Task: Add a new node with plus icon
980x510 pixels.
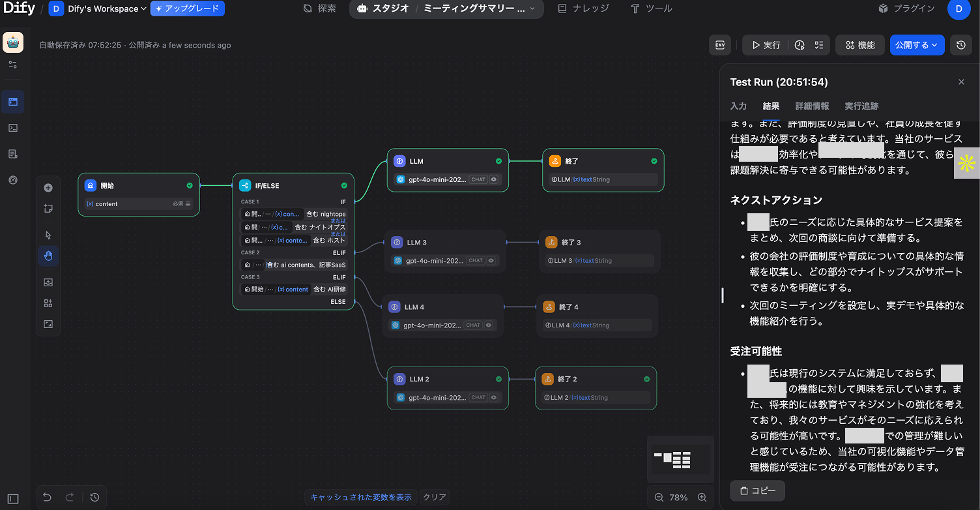Action: [x=48, y=188]
